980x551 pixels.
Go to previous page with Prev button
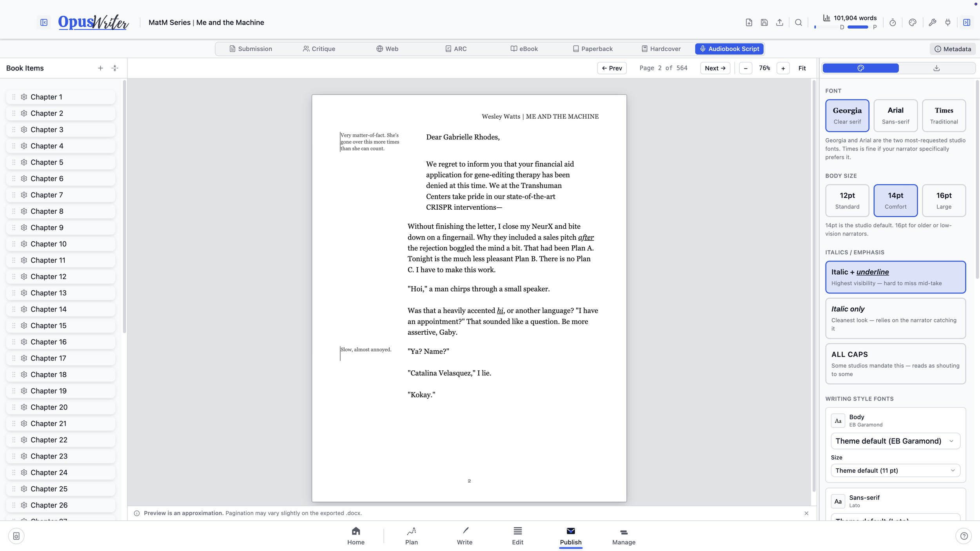coord(612,68)
